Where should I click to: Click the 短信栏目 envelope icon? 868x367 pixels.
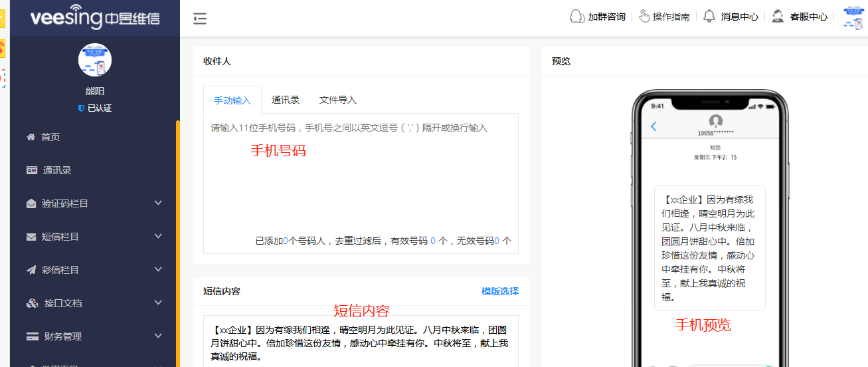click(31, 237)
